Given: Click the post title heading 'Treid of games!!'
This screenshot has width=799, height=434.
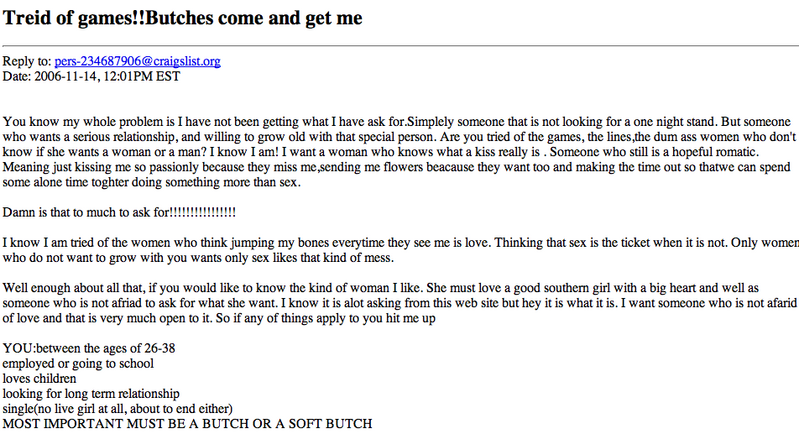Looking at the screenshot, I should pyautogui.click(x=182, y=18).
